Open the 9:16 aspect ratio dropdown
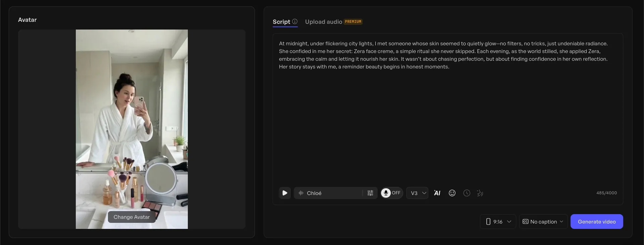Viewport: 644px width, 245px height. (498, 222)
